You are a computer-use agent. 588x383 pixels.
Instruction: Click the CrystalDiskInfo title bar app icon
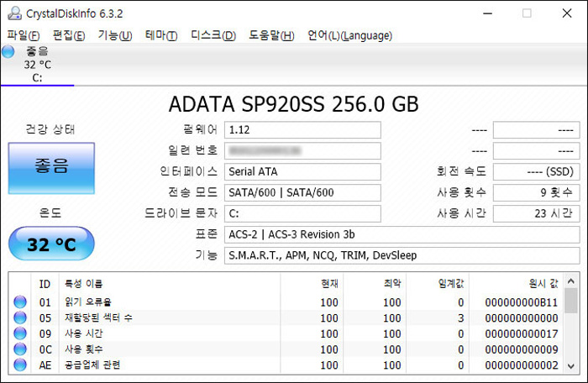tap(14, 13)
